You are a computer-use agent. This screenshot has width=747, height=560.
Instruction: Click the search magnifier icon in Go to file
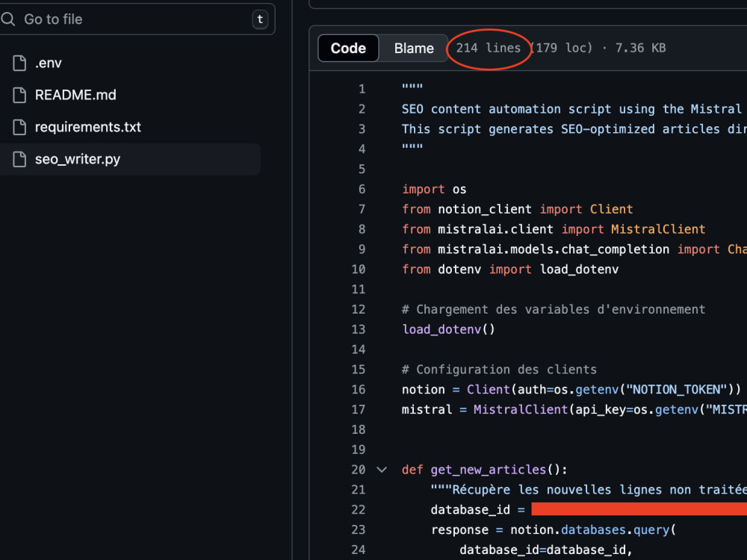pos(7,19)
